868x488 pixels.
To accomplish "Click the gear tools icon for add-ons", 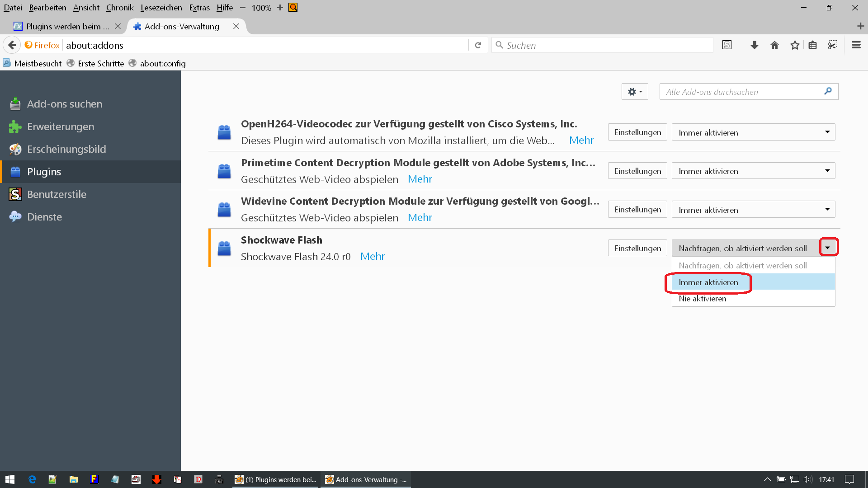I will click(635, 92).
